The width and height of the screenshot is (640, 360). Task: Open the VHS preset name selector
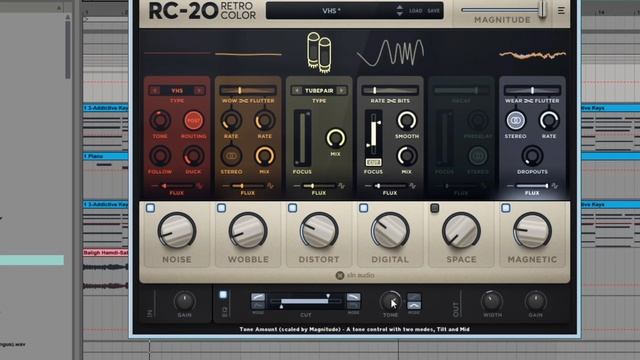point(331,11)
